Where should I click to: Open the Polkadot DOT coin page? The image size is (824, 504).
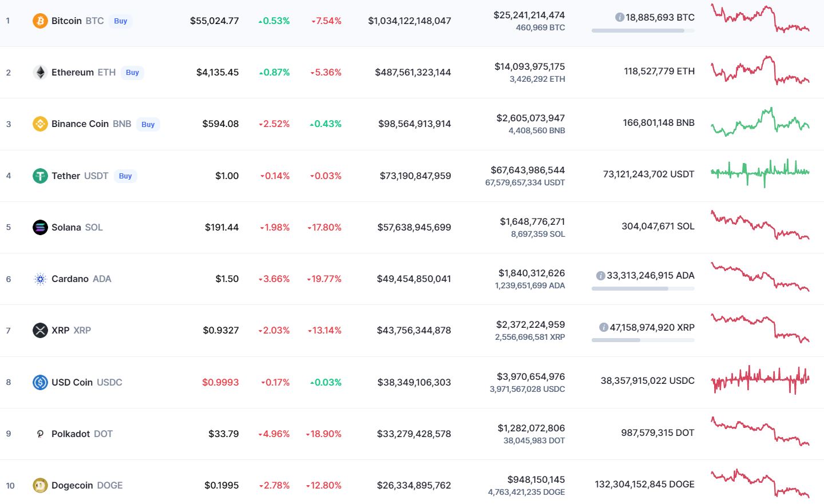81,434
